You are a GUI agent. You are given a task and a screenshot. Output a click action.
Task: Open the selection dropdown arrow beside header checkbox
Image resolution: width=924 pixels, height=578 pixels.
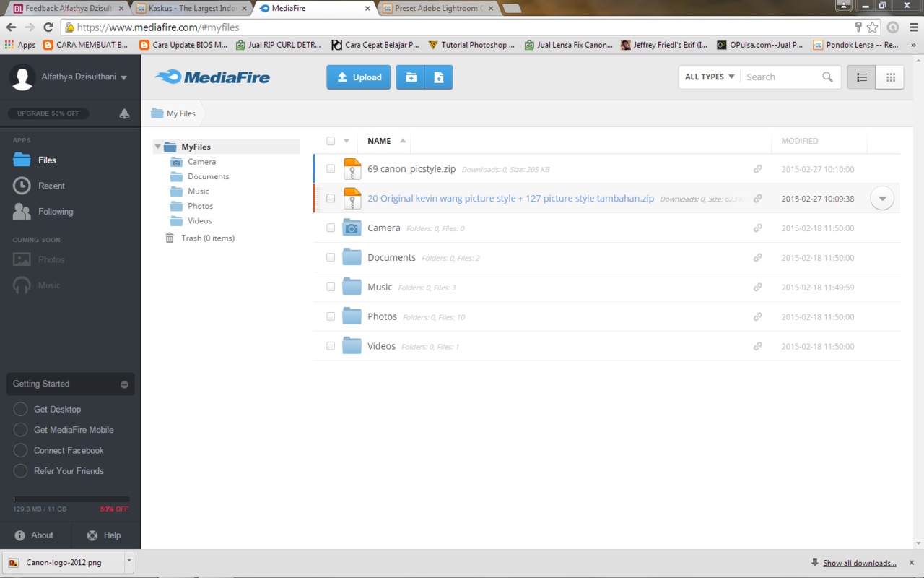coord(346,142)
